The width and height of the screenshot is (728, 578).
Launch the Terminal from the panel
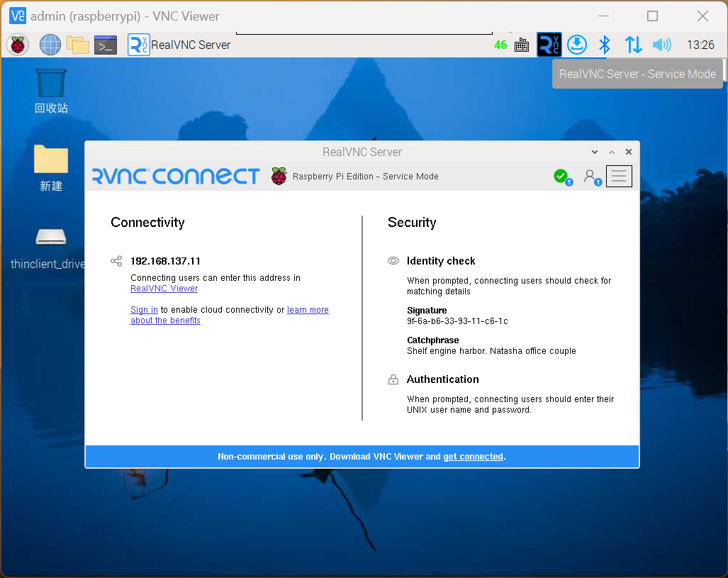(106, 45)
